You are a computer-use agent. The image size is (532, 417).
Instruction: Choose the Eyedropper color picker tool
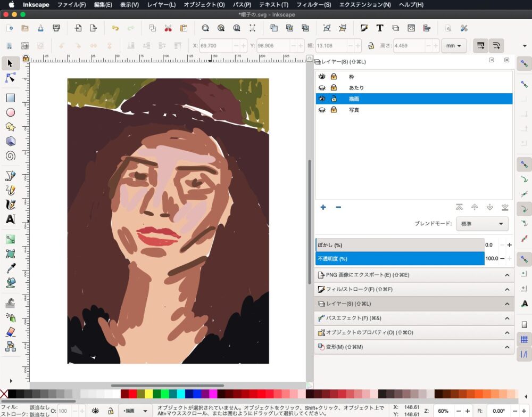tap(10, 268)
